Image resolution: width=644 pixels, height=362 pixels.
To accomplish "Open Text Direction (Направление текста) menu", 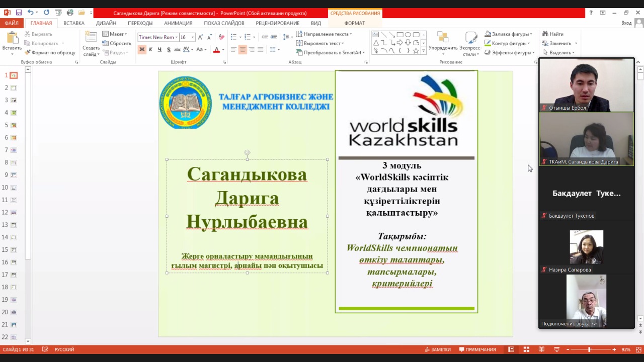I will tap(324, 34).
